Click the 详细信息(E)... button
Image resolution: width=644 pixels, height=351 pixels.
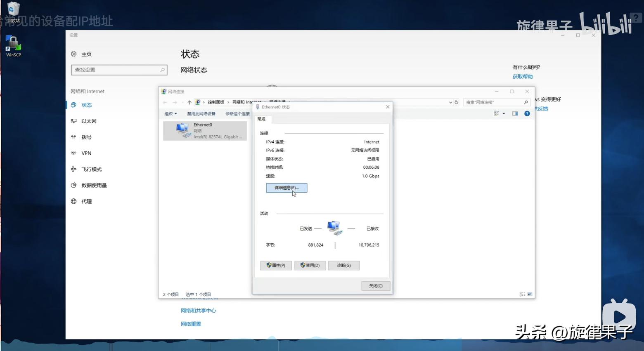click(x=286, y=188)
